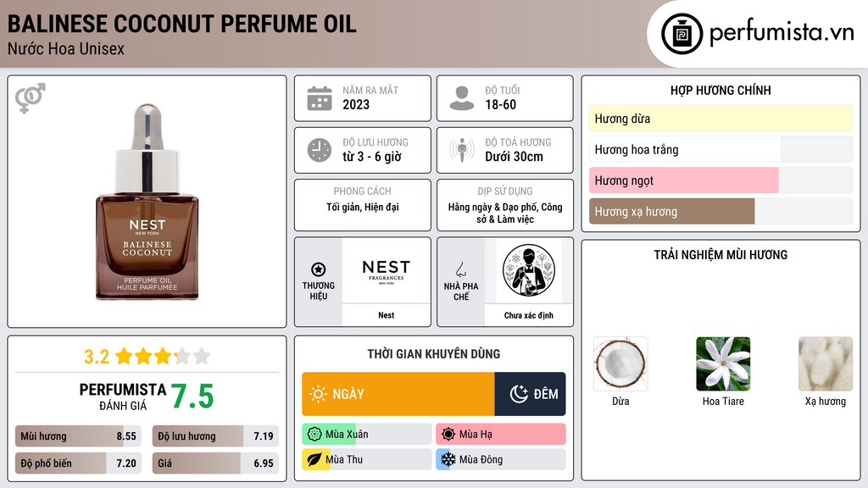Click the Mùa Đông season label

481,459
